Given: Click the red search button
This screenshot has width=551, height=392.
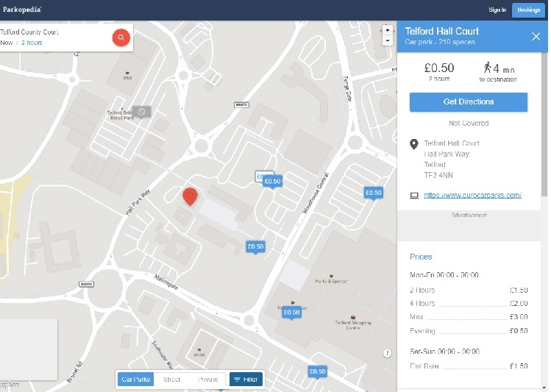Looking at the screenshot, I should click(121, 38).
